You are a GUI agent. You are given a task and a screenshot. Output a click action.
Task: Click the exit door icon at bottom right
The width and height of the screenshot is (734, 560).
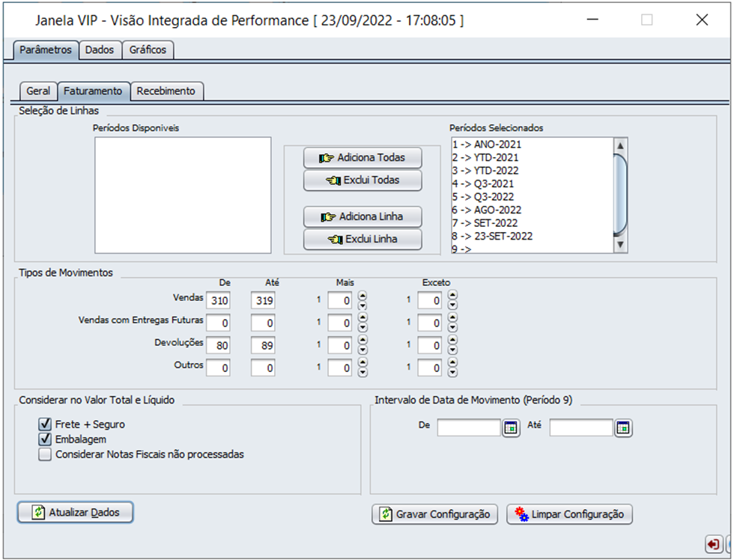pyautogui.click(x=714, y=544)
